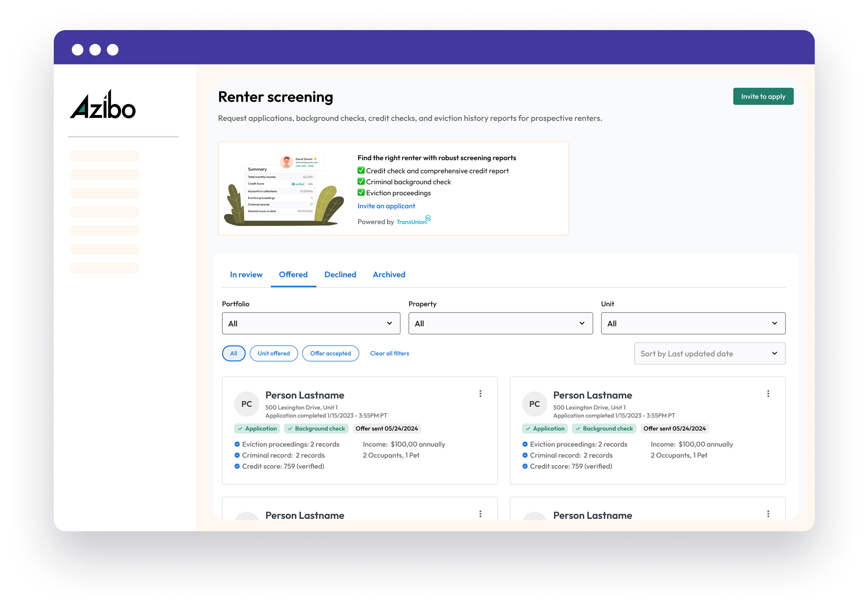This screenshot has height=608, width=868.
Task: Click 500 Lexington Drive address, left card
Action: (x=301, y=407)
